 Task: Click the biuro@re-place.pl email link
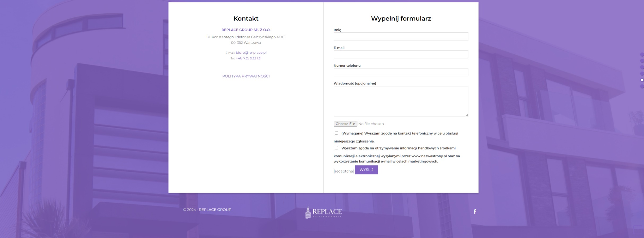point(251,53)
